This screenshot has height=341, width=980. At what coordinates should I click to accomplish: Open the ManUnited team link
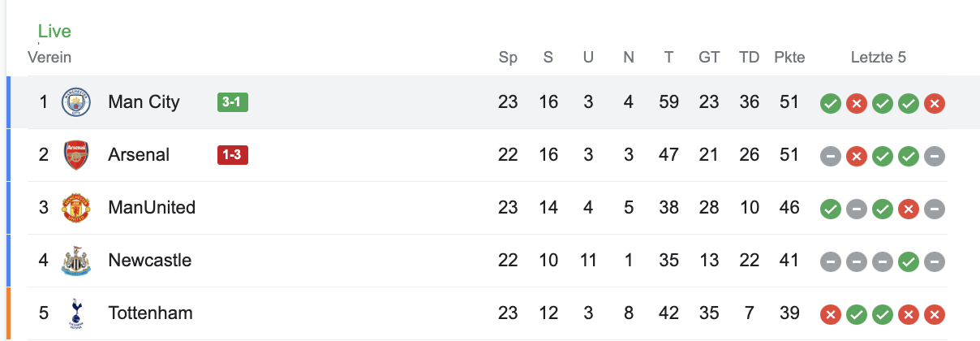[x=152, y=208]
